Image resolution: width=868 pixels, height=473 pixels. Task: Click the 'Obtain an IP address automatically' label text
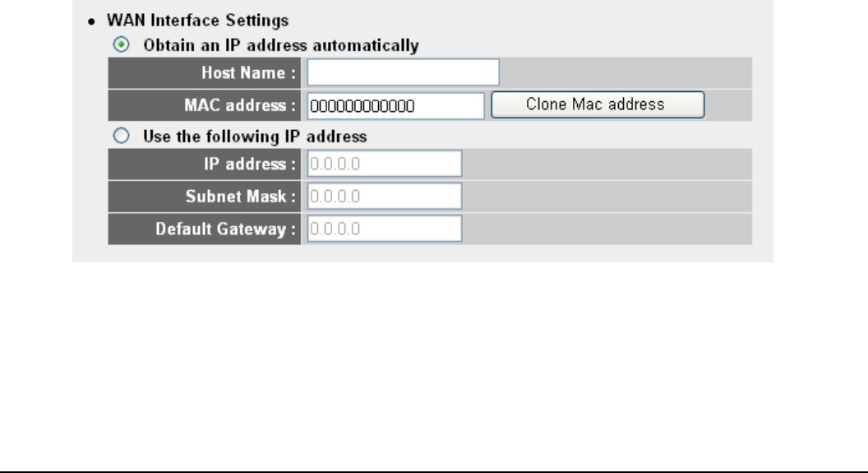(x=281, y=45)
